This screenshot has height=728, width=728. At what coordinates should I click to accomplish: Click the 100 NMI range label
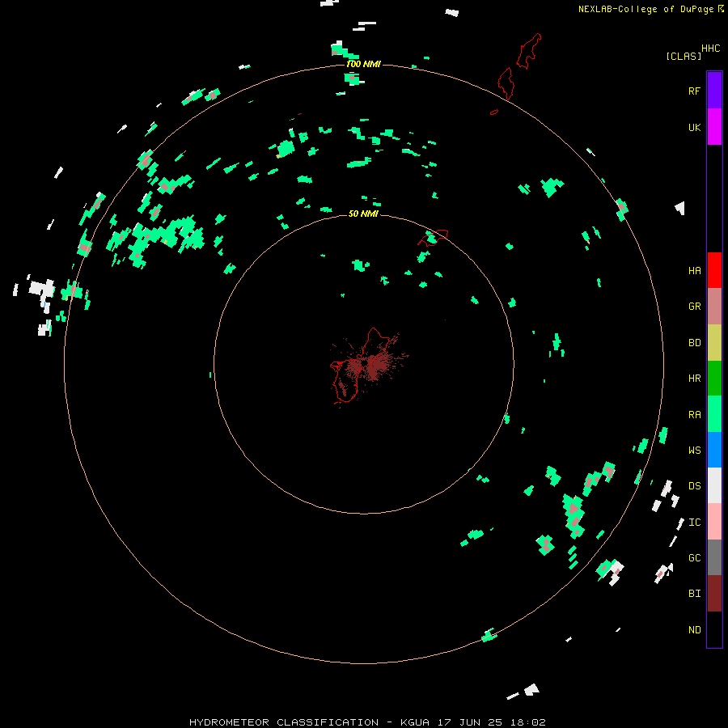363,64
